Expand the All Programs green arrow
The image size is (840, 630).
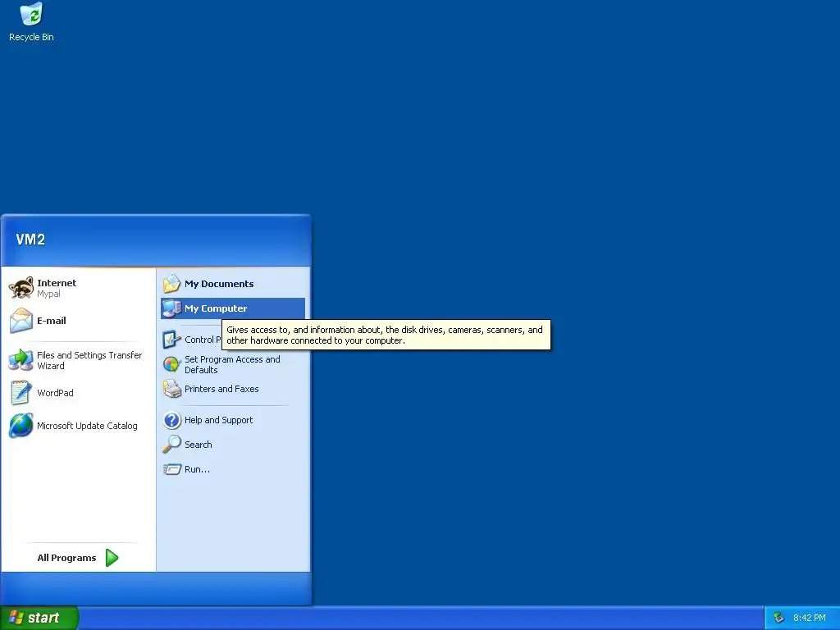click(x=112, y=558)
